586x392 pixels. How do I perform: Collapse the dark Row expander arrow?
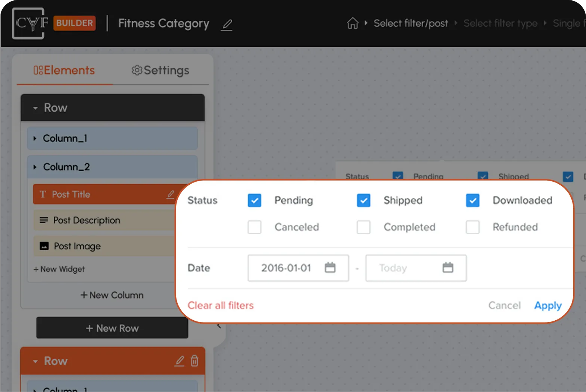point(35,108)
